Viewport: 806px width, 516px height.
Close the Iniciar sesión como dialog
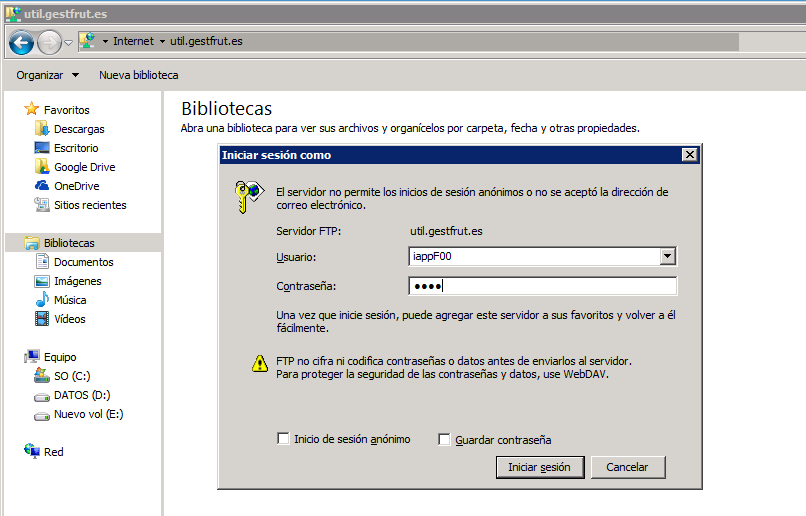coord(689,155)
